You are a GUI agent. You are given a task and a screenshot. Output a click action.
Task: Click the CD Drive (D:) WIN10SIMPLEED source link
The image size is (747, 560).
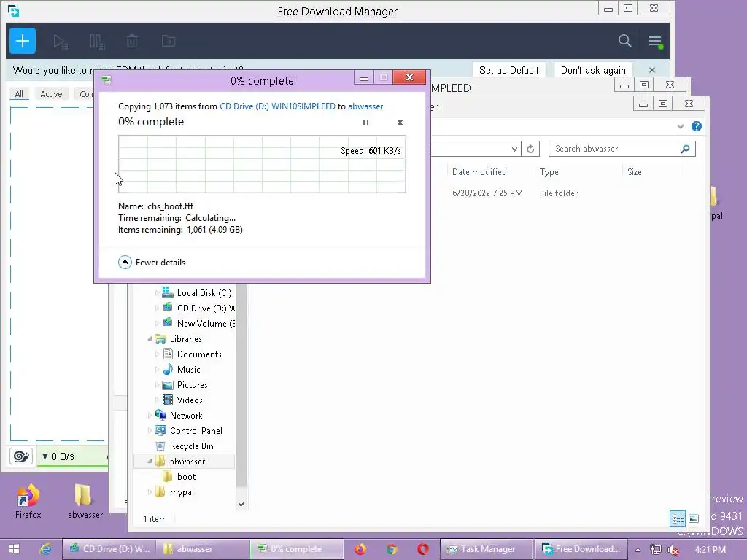click(x=277, y=106)
